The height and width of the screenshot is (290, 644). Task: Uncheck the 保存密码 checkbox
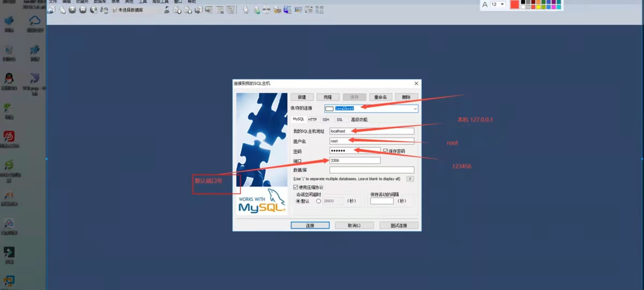386,151
